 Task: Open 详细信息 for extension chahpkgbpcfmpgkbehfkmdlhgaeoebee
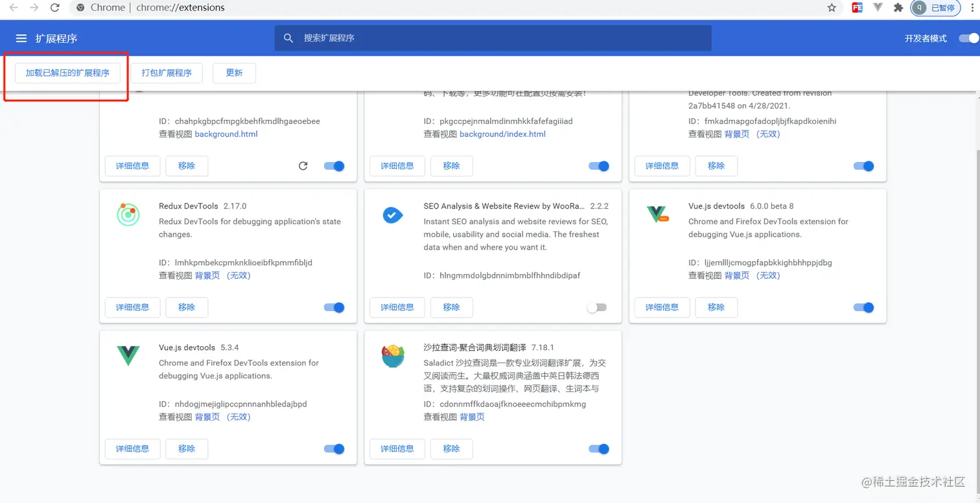coord(132,166)
